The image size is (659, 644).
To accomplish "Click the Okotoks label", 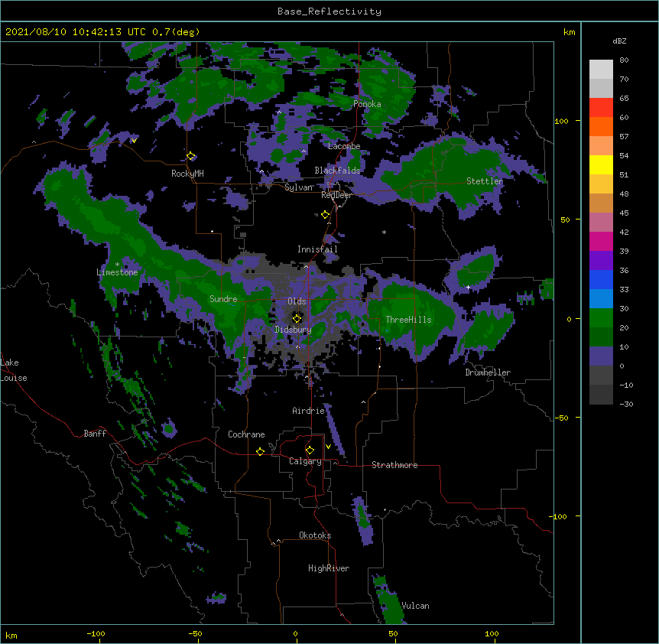I will click(x=315, y=535).
